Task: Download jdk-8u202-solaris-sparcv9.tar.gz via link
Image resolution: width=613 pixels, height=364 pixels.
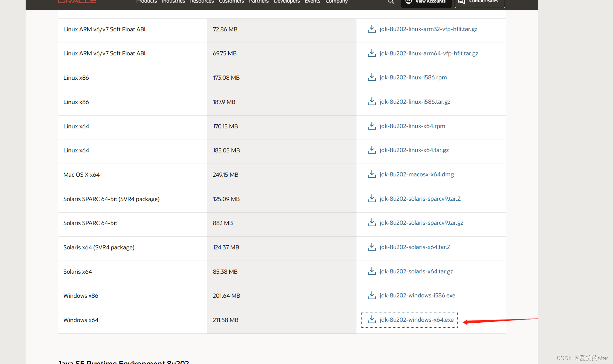Action: (x=421, y=222)
